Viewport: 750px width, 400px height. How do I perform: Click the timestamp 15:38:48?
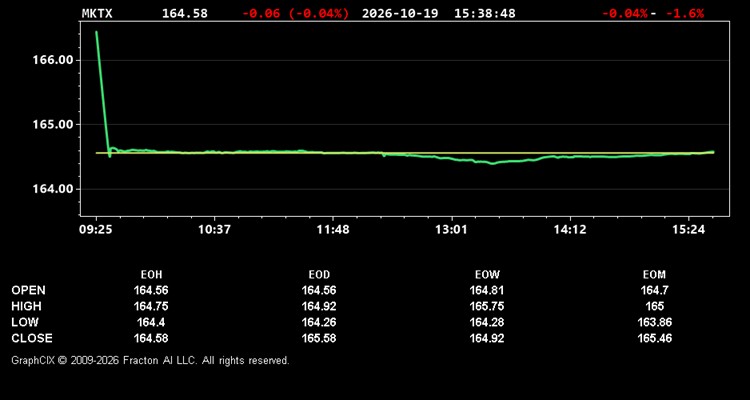485,13
